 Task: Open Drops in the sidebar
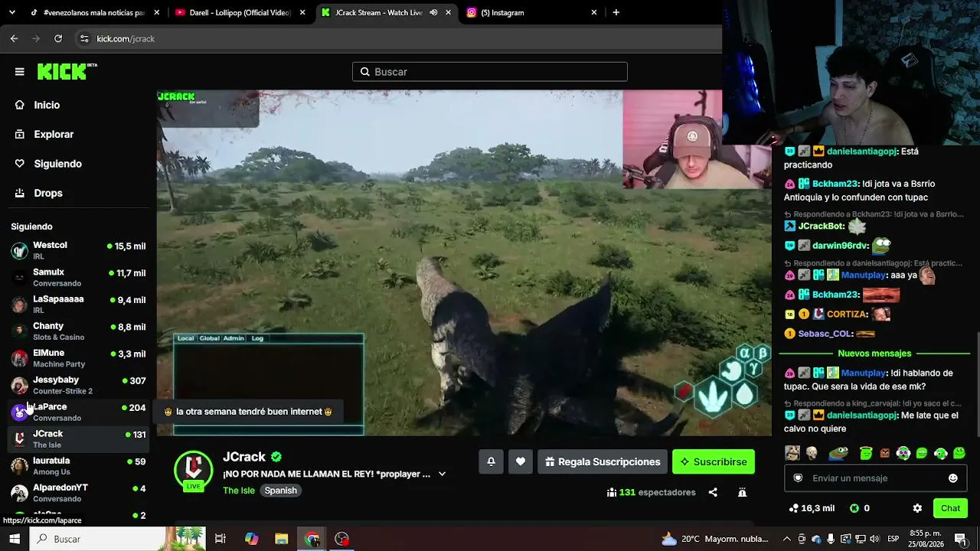[47, 193]
